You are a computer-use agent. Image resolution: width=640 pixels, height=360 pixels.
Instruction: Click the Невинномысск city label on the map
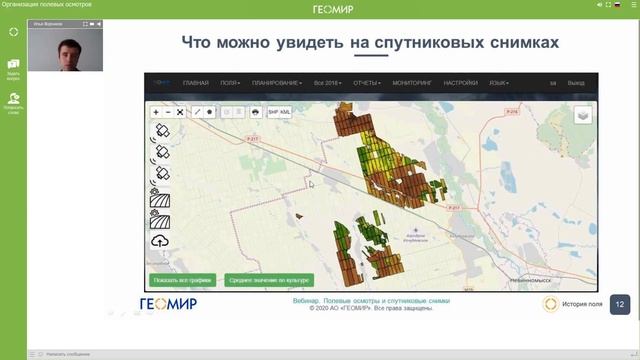(530, 280)
